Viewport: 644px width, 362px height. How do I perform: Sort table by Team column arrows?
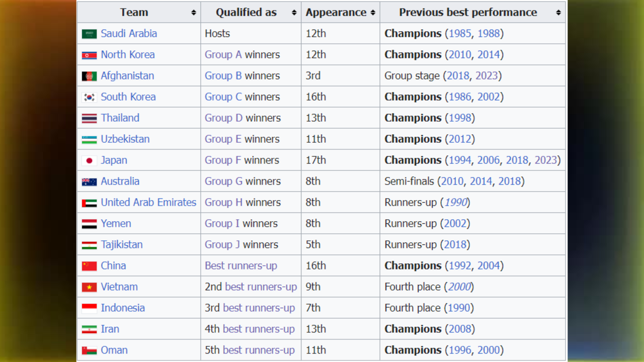[x=194, y=13]
